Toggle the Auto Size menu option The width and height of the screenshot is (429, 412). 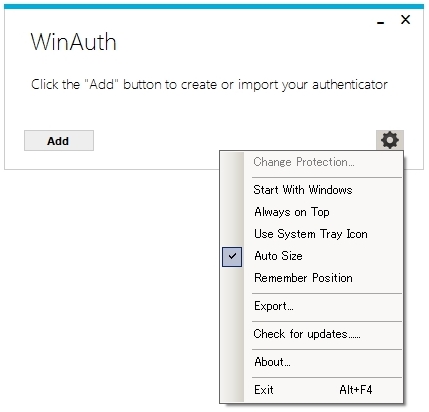[311, 256]
